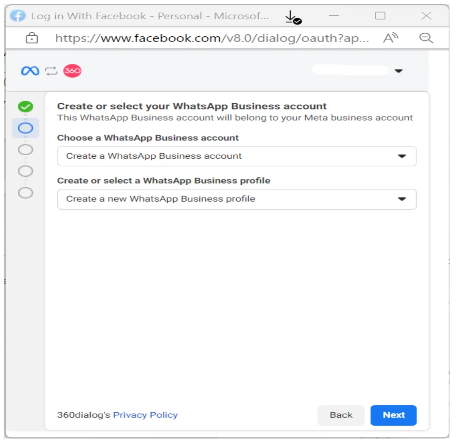This screenshot has height=448, width=476.
Task: Activate the Read Aloud icon
Action: [x=391, y=38]
